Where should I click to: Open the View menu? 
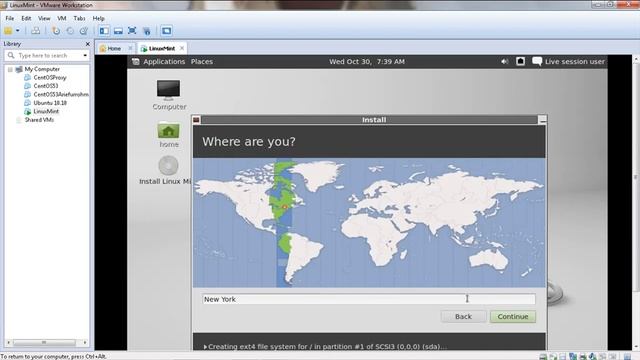(44, 18)
